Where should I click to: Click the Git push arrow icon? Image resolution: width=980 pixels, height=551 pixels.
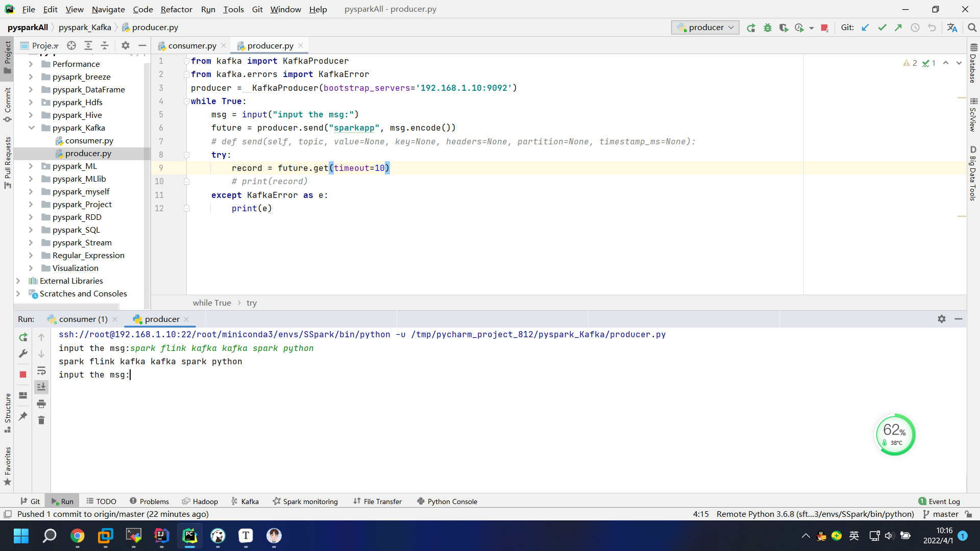898,28
